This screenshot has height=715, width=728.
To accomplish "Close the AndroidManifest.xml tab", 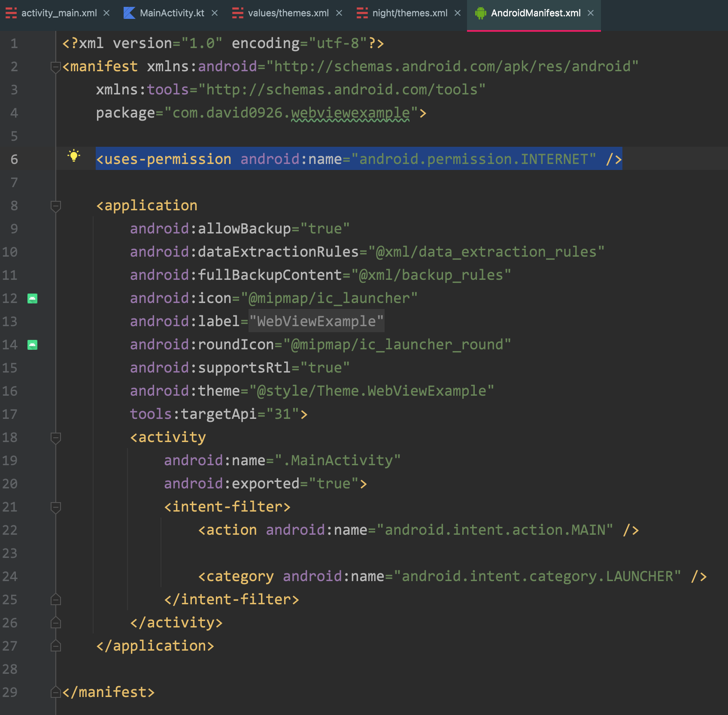I will 591,13.
